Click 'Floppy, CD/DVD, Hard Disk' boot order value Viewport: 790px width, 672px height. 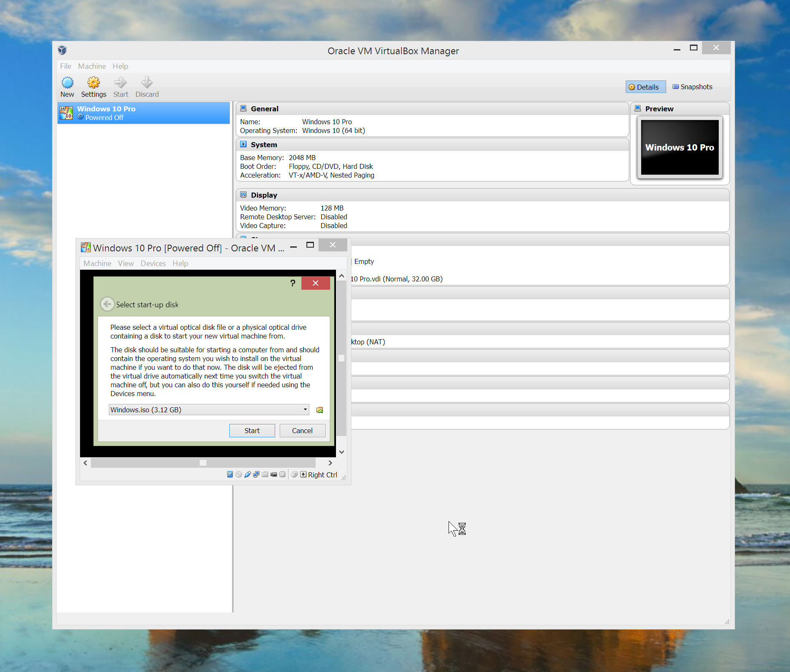point(331,166)
